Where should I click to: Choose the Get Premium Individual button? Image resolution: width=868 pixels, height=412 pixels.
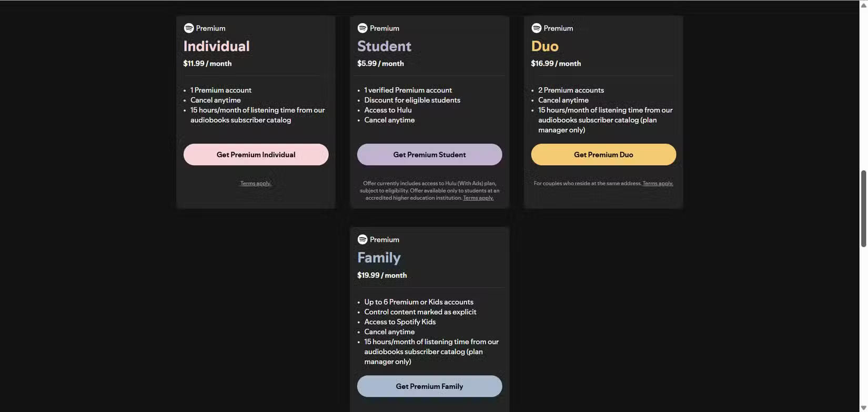(x=256, y=154)
